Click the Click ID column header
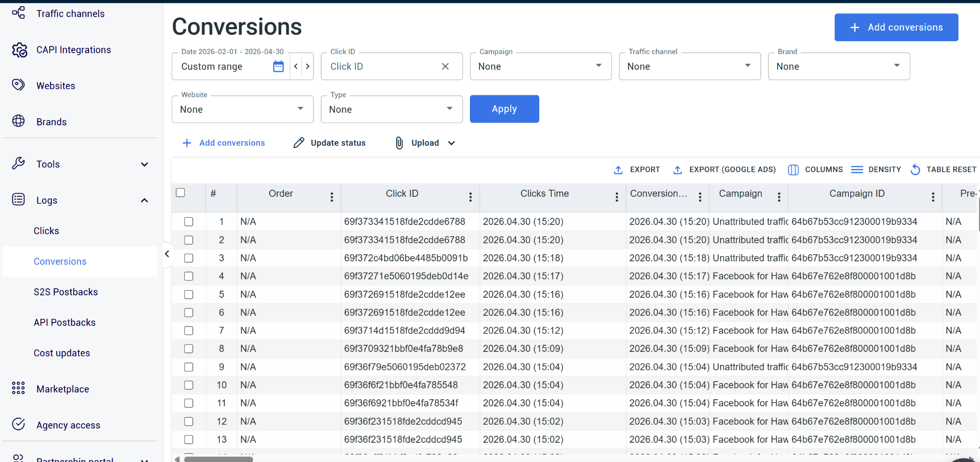Screen dimensions: 980x462 (x=402, y=193)
